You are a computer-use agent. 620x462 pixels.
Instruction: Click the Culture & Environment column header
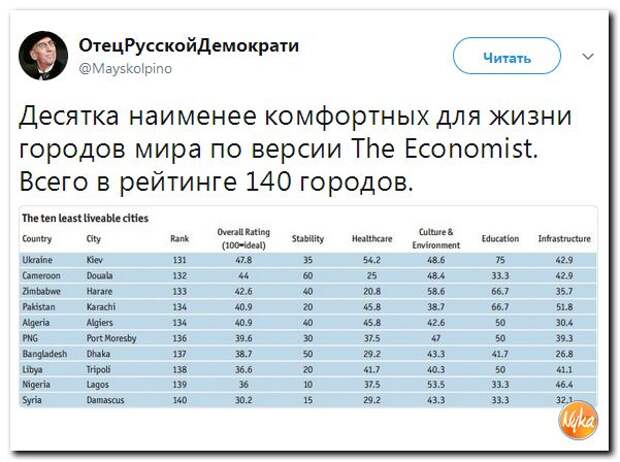pos(436,239)
